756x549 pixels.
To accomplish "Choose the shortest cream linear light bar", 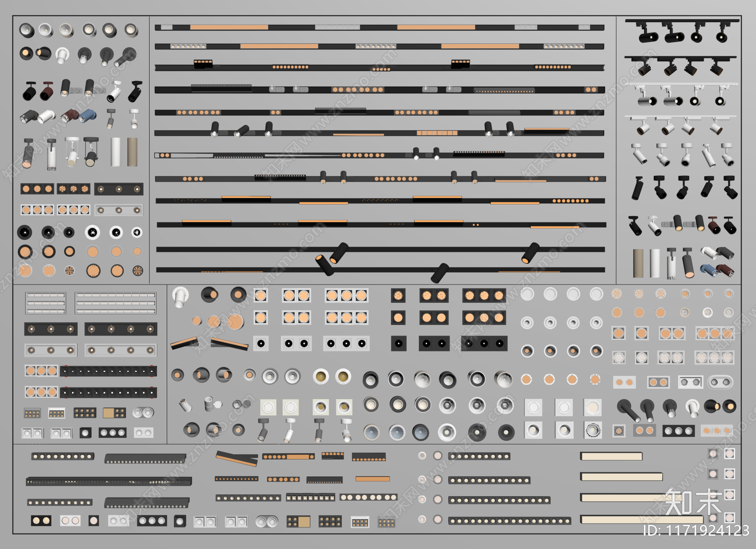I will pos(611,456).
